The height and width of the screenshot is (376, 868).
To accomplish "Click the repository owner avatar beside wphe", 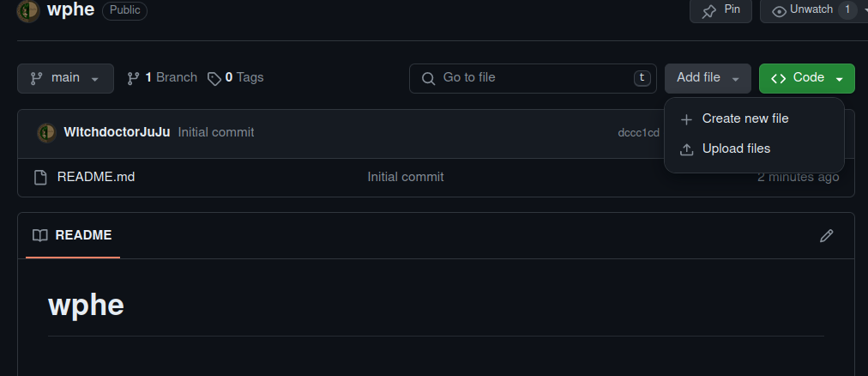I will click(28, 11).
